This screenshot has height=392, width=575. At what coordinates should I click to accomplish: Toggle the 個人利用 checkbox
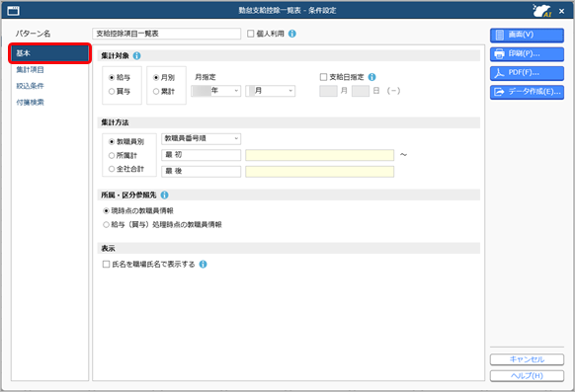tap(251, 34)
